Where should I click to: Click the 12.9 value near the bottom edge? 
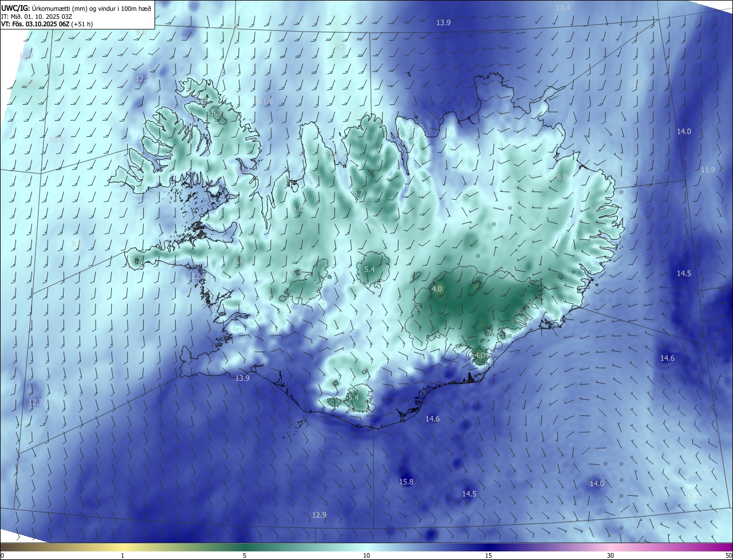click(319, 515)
